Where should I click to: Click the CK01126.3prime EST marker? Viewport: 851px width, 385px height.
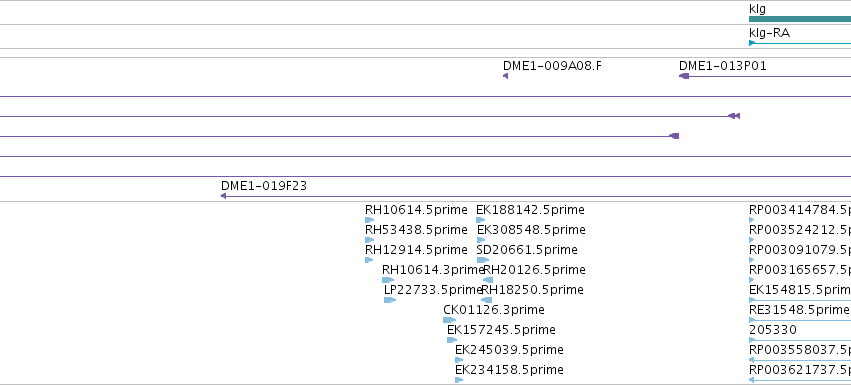(x=449, y=320)
